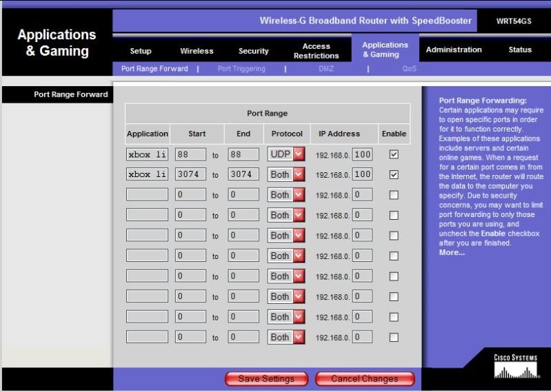Open the More... help link

[452, 252]
